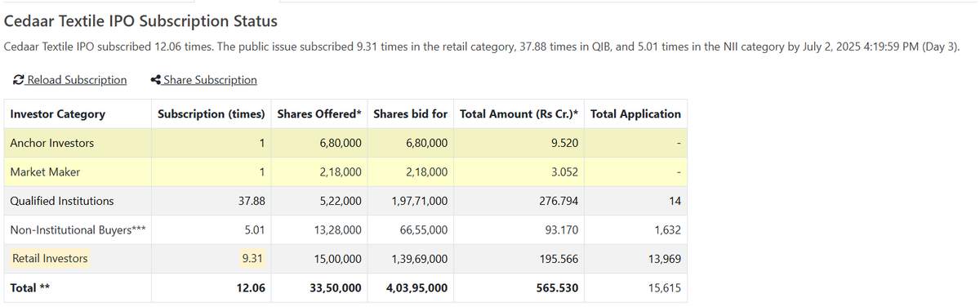Viewport: 980px width, 307px height.
Task: Click Qualified Institutions application count 14
Action: 675,201
